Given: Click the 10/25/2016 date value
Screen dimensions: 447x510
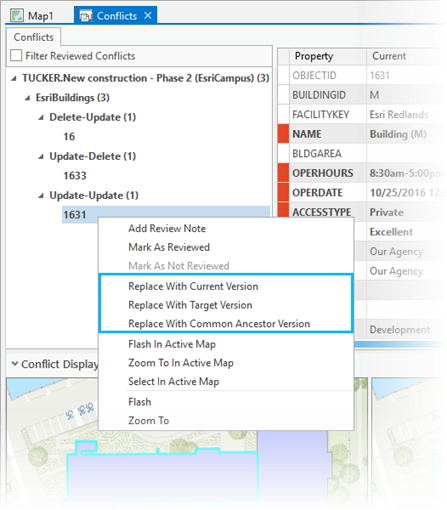Looking at the screenshot, I should (405, 193).
